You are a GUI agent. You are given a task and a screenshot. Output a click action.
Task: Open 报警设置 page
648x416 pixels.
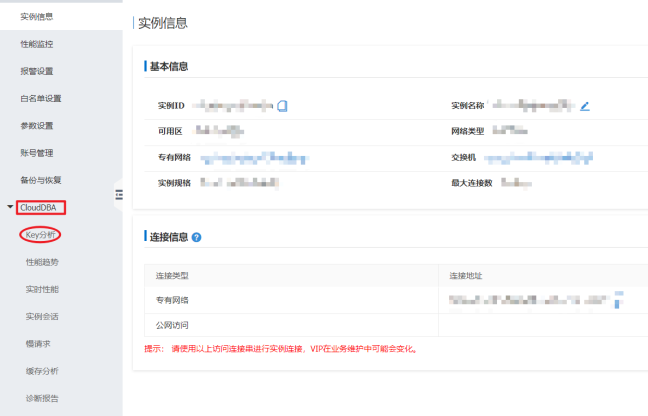tap(37, 71)
